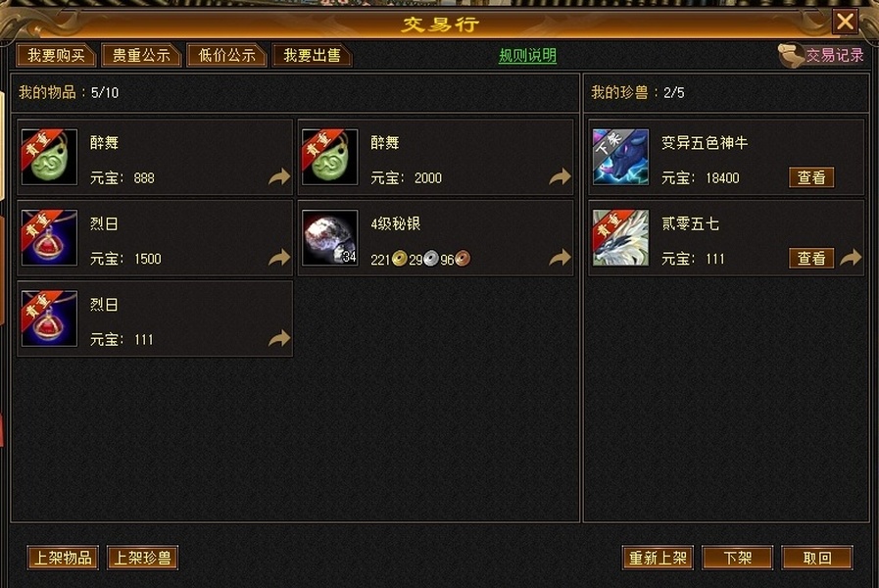Screen dimensions: 879x588
Task: Switch to the 我要购买 tab
Action: tap(57, 55)
